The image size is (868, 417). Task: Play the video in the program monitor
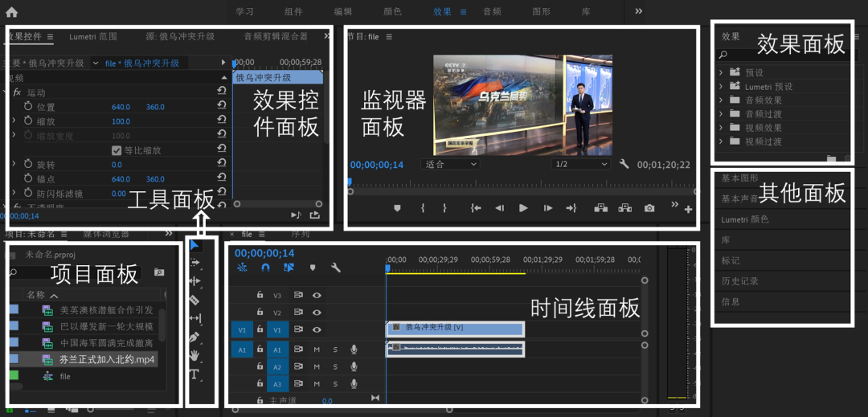click(x=523, y=208)
